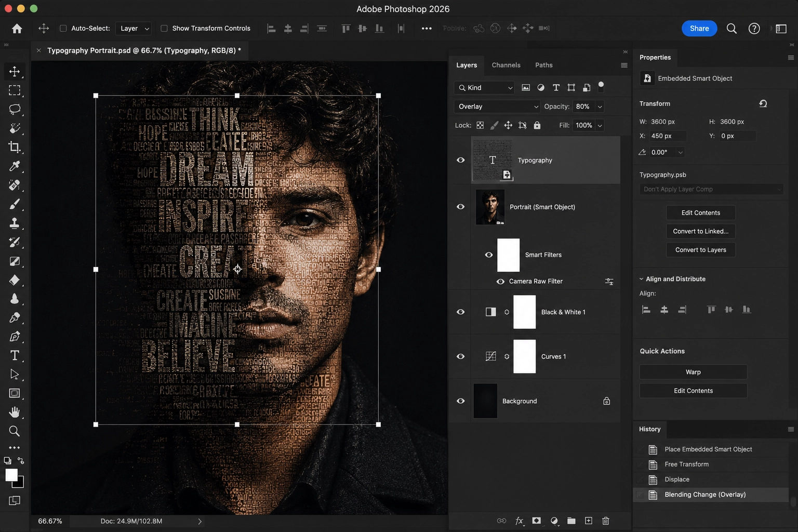Open the Help question mark icon

click(x=754, y=29)
